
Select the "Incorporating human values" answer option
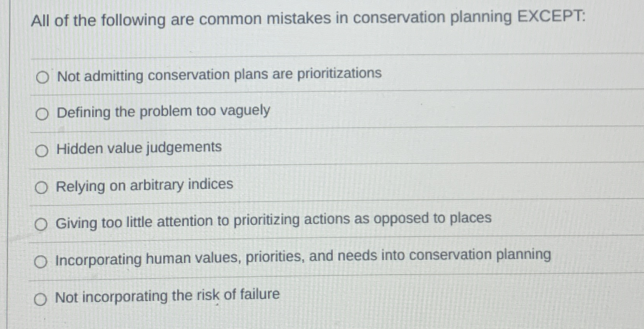coord(41,261)
